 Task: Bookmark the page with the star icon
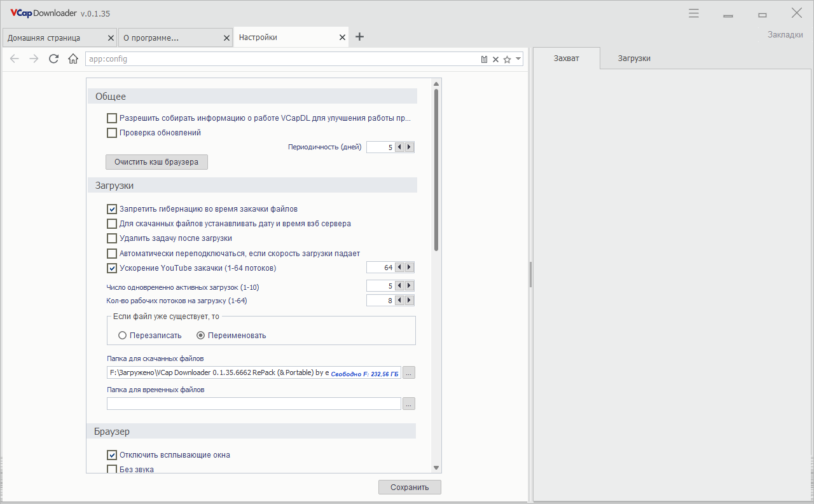click(507, 59)
